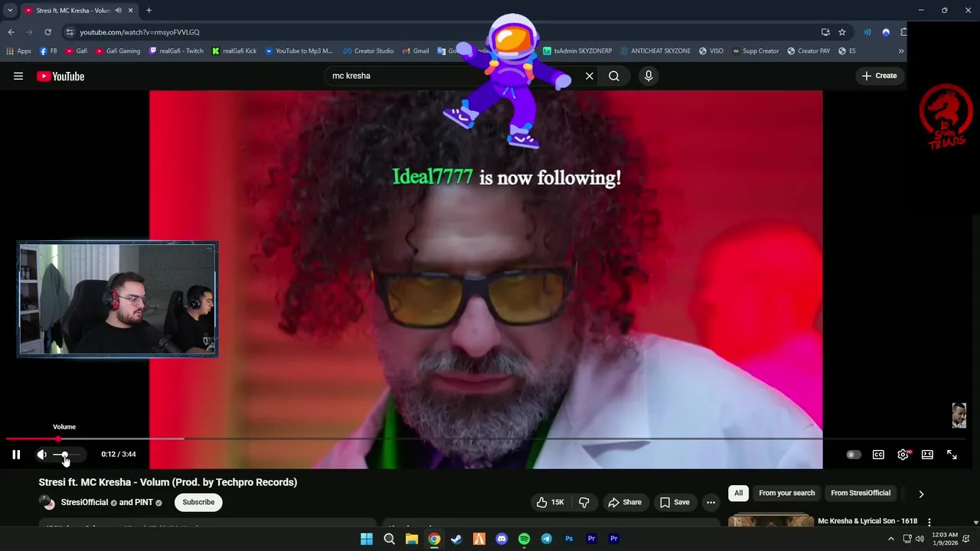The image size is (980, 551).
Task: Show hidden system tray icons
Action: pyautogui.click(x=890, y=539)
